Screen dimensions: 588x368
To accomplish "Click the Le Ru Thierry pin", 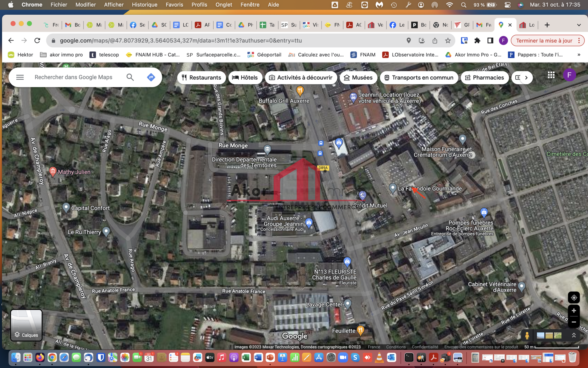I will (x=106, y=232).
